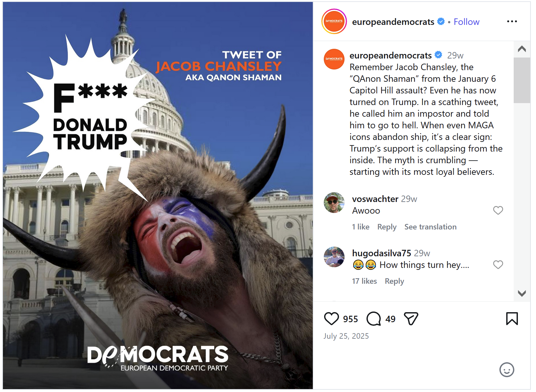Viewport: 536px width, 392px height.
Task: Open hugodasilva75's profile avatar
Action: (334, 257)
